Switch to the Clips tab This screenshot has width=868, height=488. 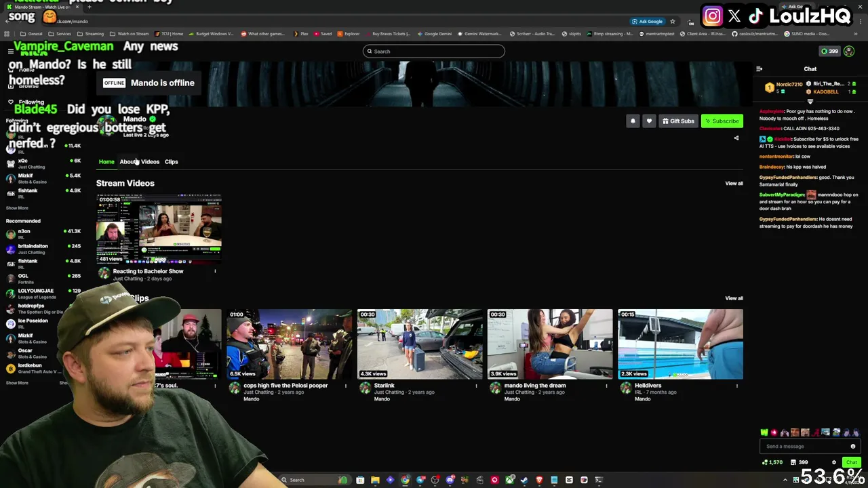[171, 162]
